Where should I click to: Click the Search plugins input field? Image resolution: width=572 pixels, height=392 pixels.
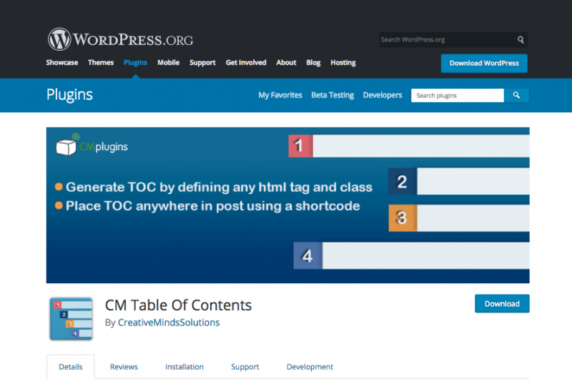point(458,95)
